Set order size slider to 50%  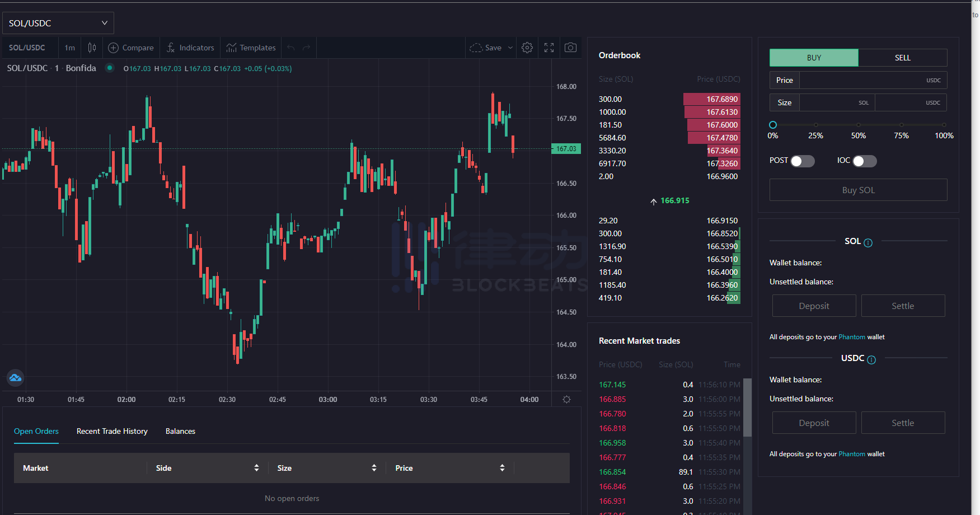coord(858,125)
